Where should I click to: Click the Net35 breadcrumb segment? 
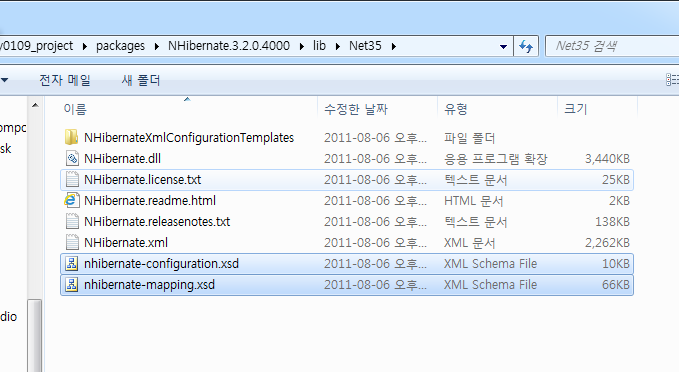[365, 46]
